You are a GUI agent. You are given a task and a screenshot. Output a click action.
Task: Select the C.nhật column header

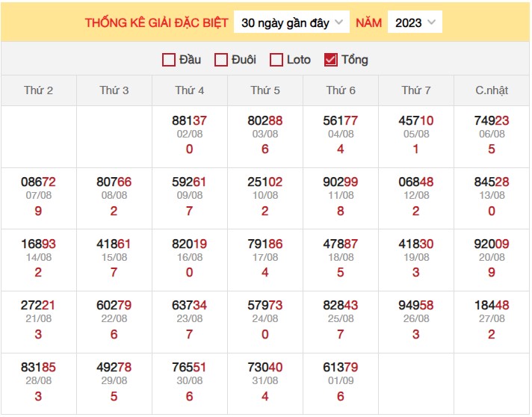492,90
